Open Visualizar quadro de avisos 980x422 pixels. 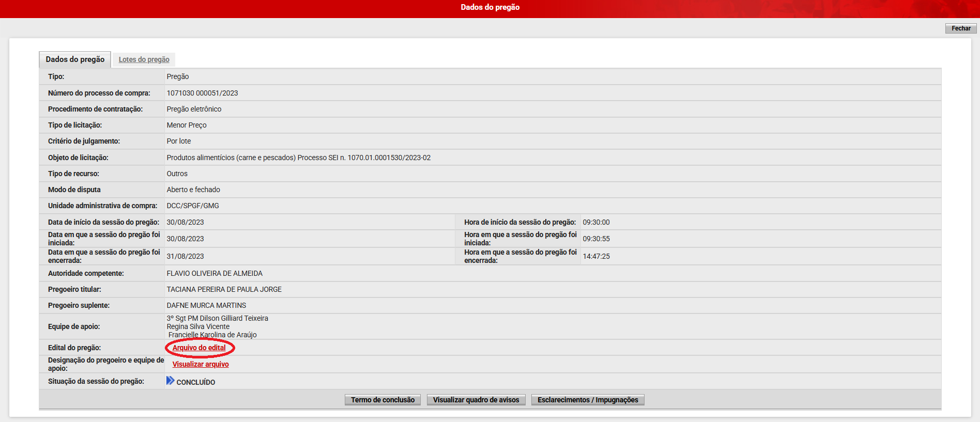click(476, 400)
